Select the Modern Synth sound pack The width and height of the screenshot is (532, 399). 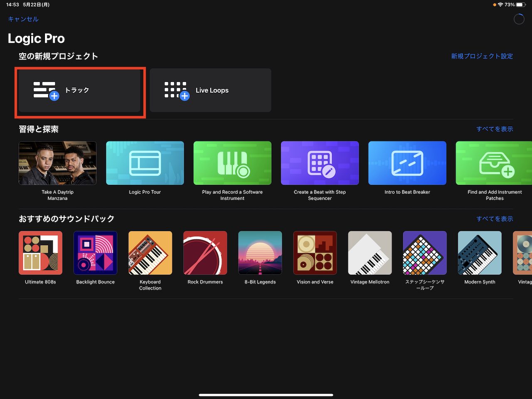coord(480,253)
